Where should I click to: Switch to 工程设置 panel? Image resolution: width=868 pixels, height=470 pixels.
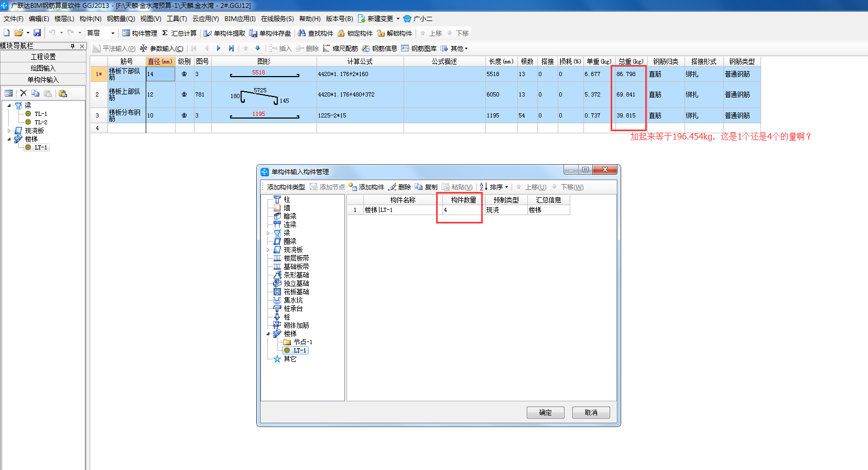pos(43,57)
